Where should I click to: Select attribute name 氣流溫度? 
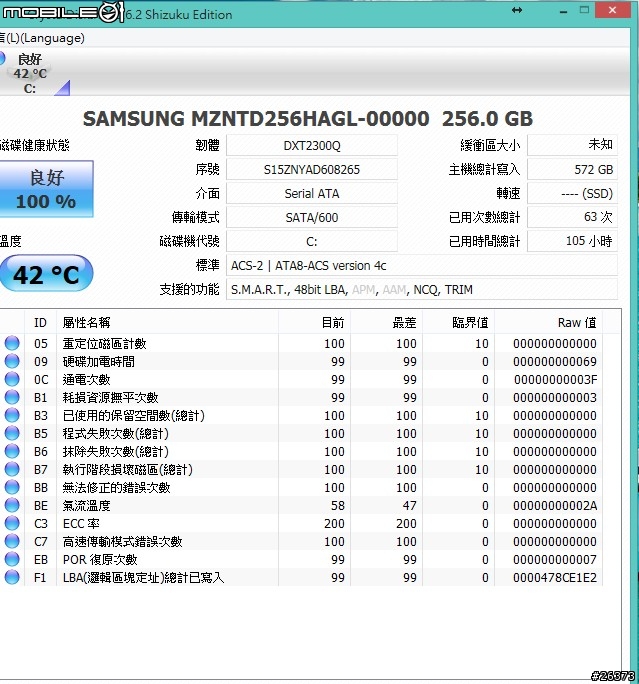[x=86, y=505]
